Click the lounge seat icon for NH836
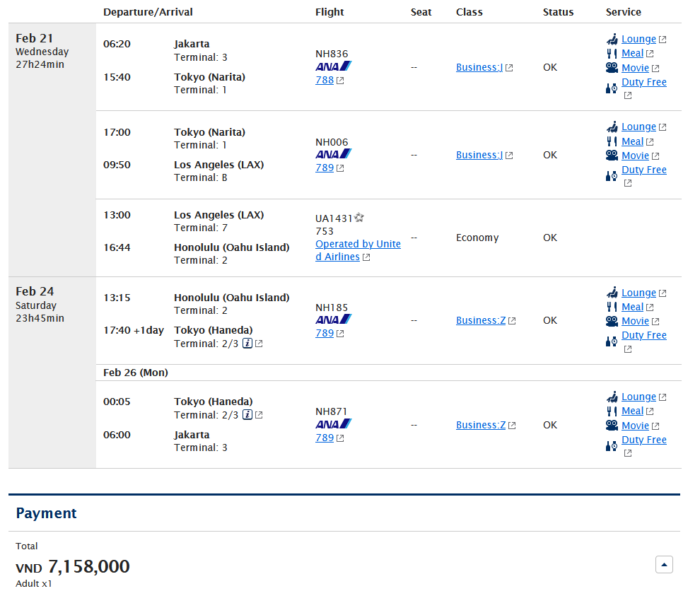 (x=612, y=40)
